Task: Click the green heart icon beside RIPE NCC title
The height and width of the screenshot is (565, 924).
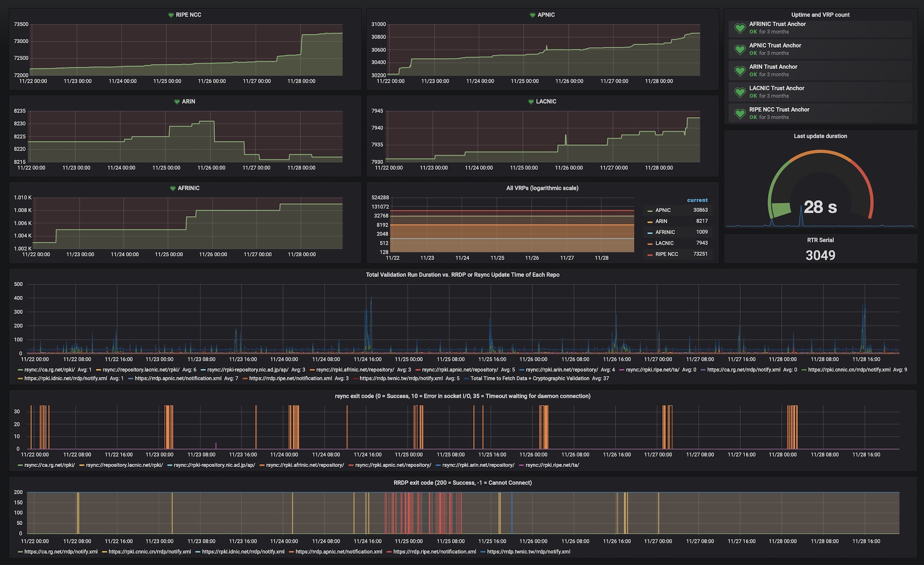Action: click(171, 15)
